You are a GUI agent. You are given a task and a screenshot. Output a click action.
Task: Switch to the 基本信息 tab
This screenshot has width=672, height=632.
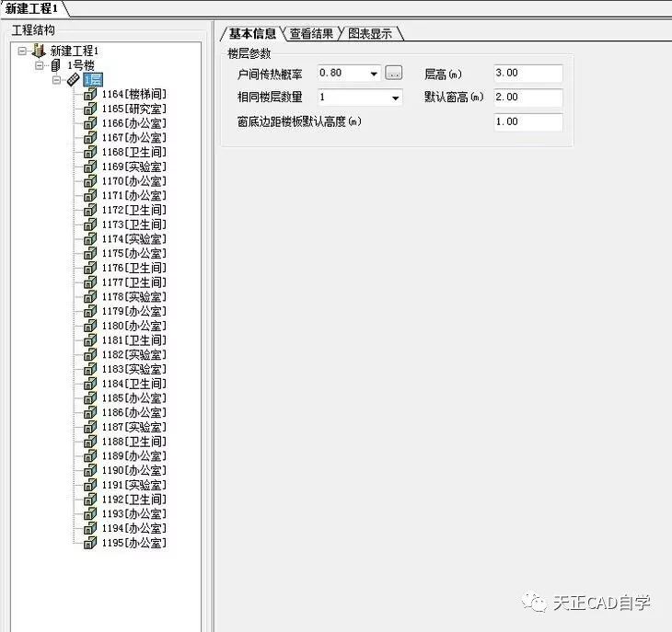coord(252,33)
